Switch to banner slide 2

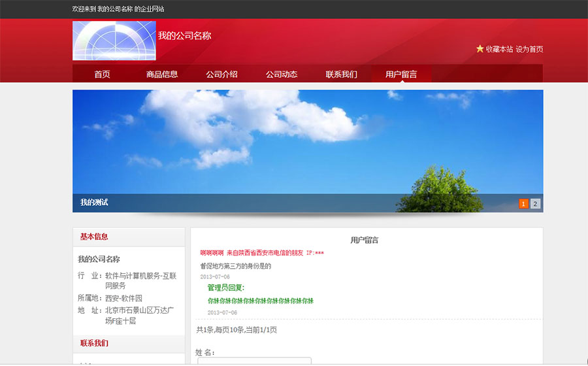coord(535,203)
